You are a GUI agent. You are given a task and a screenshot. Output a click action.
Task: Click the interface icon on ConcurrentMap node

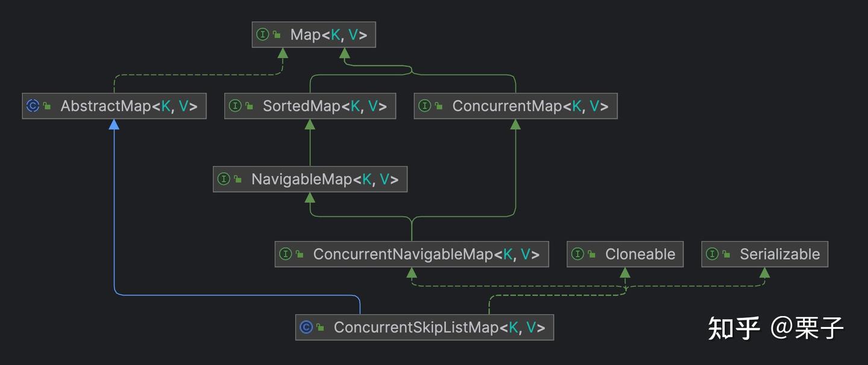(425, 106)
